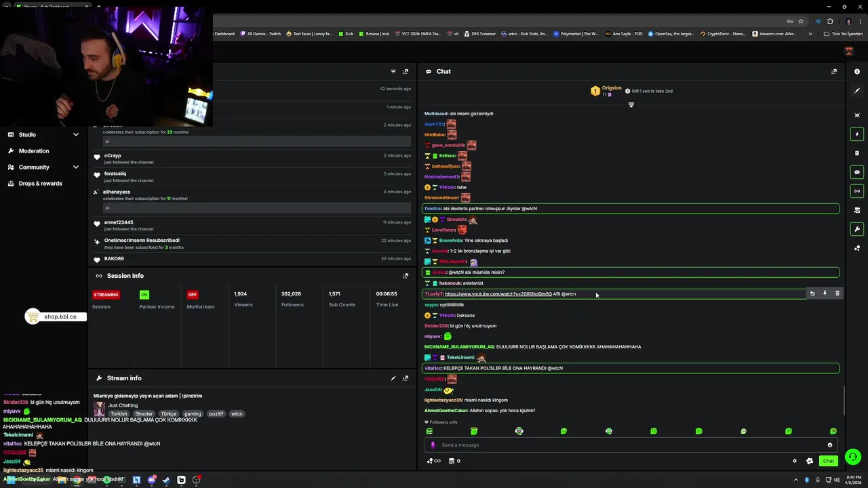Click the pencil icon in right sidebar
The height and width of the screenshot is (488, 868).
857,91
